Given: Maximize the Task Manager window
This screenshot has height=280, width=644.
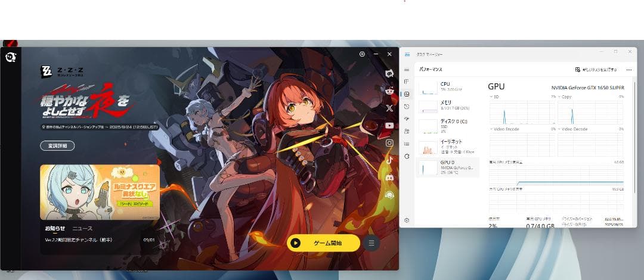Looking at the screenshot, I should pos(615,52).
